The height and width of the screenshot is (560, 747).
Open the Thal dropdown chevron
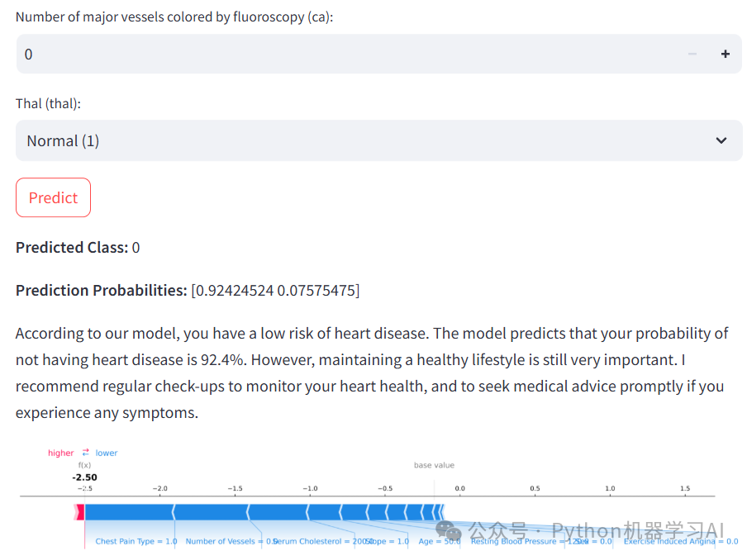(721, 141)
